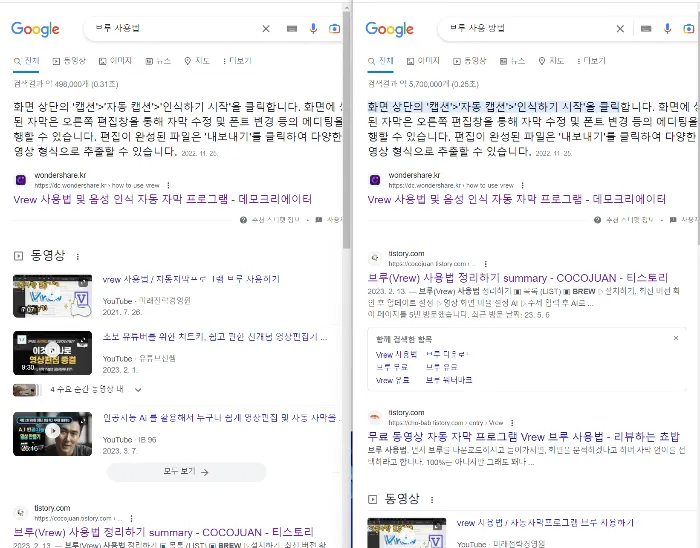Viewport: 700px width, 548px height.
Task: Click 브루 유료 related search
Action: click(442, 367)
